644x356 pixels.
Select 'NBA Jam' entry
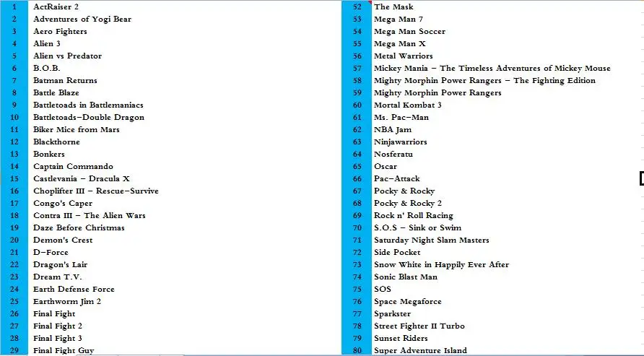(392, 130)
